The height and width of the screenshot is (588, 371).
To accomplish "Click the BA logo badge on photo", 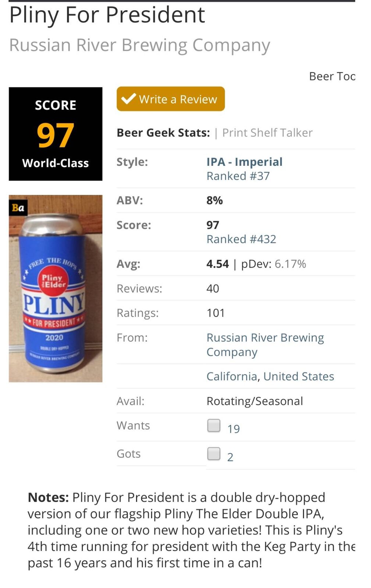I will [x=18, y=208].
